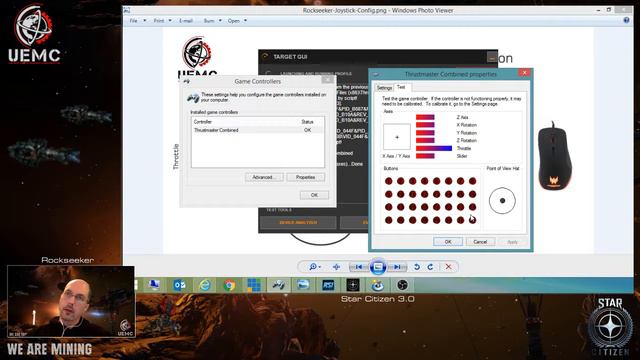Click the Status column header
The width and height of the screenshot is (640, 360).
coord(307,122)
